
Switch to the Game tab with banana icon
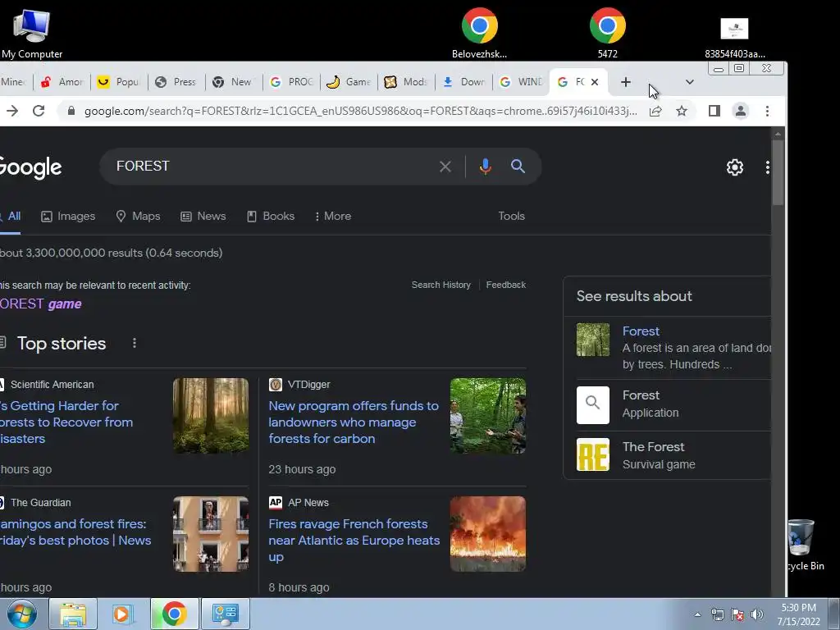[x=349, y=82]
